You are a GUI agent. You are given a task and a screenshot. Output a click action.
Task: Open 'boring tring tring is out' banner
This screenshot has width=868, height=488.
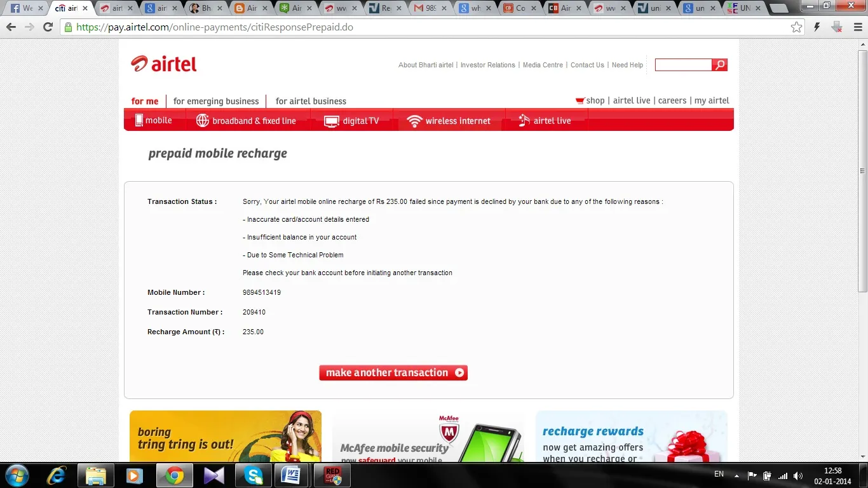click(x=226, y=437)
